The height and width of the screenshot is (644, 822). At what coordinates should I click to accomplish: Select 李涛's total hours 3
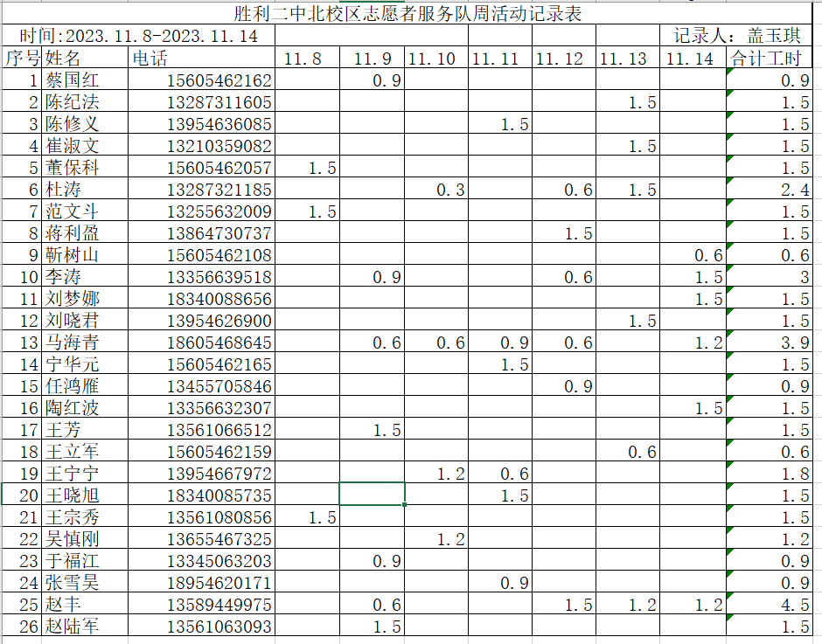click(x=770, y=276)
